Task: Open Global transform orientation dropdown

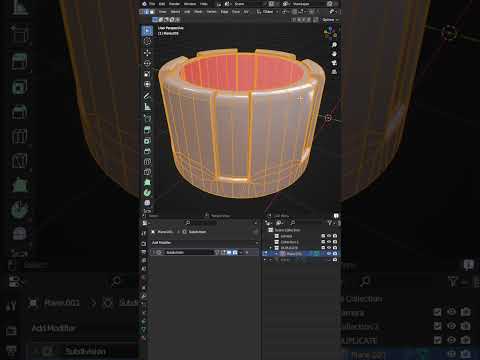Action: tap(267, 12)
